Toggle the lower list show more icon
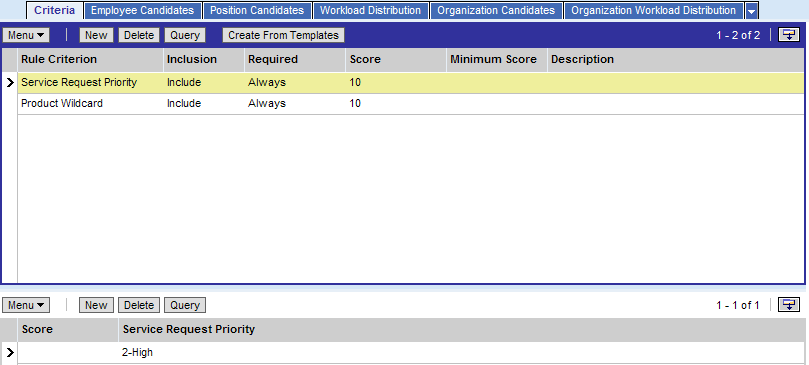The width and height of the screenshot is (809, 365). [788, 305]
